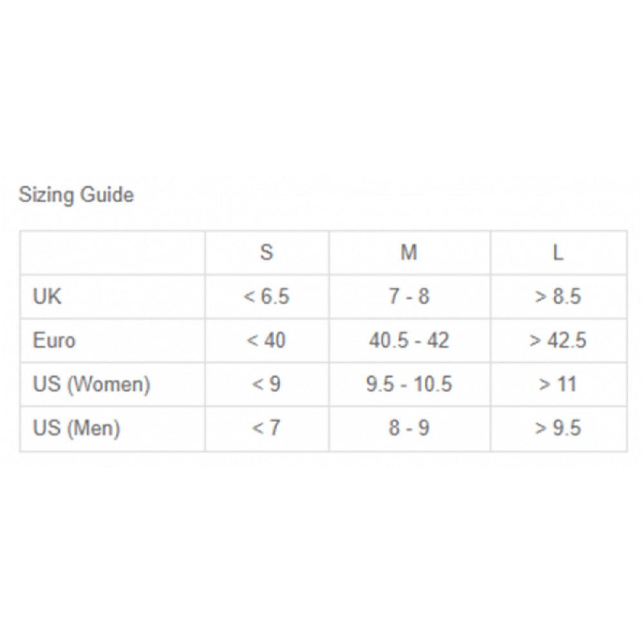
Task: Click the Sizing Guide heading
Action: [x=77, y=194]
